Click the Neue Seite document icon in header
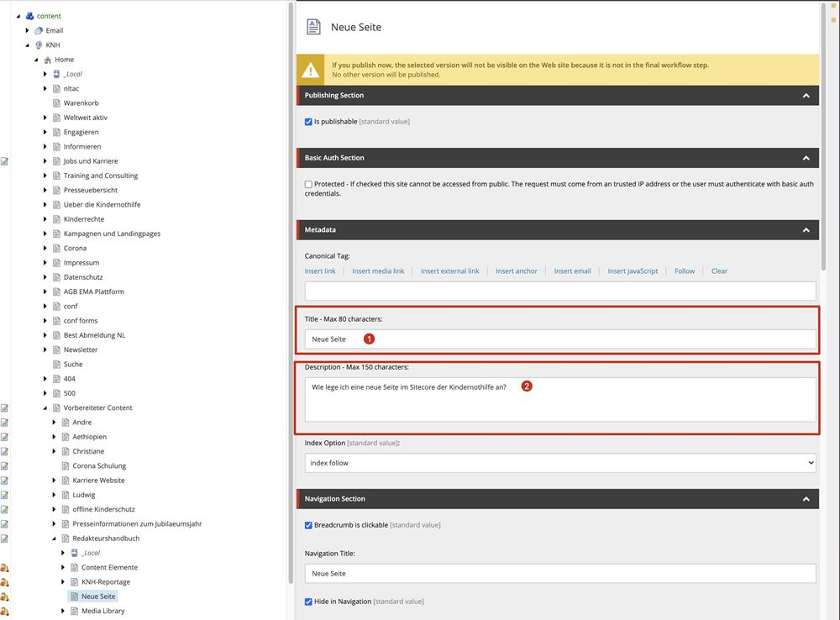This screenshot has width=840, height=620. click(313, 27)
